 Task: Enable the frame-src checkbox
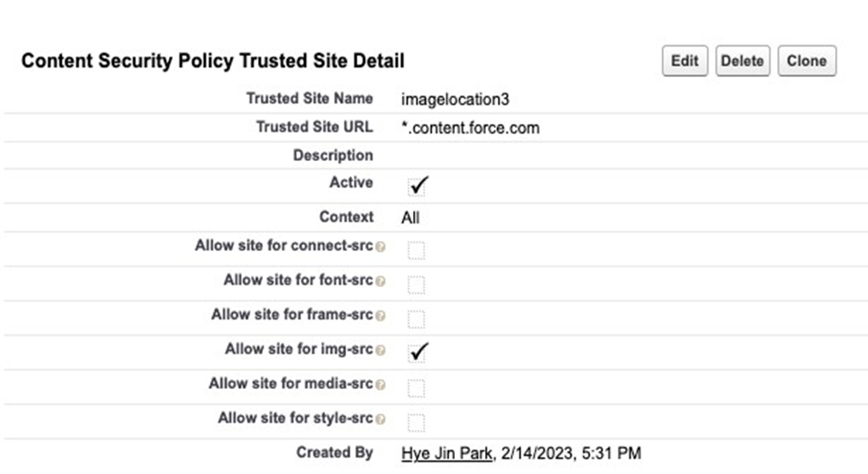point(416,319)
